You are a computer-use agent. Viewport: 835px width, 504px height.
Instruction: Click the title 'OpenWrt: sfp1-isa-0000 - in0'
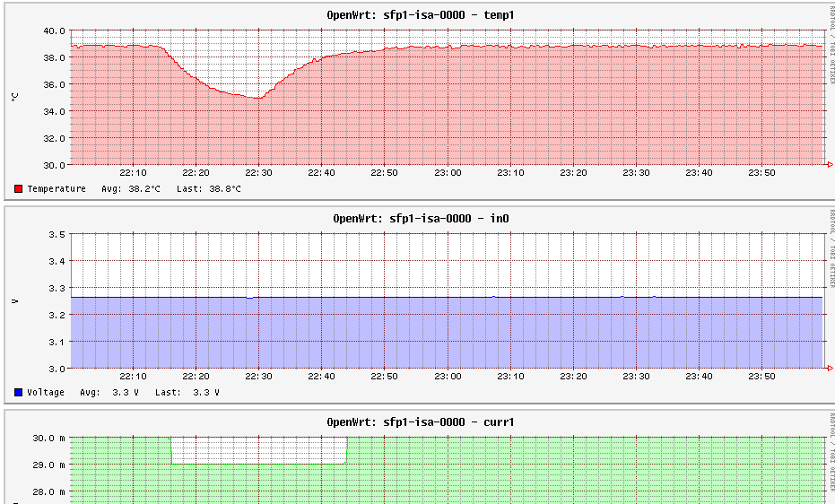click(421, 218)
